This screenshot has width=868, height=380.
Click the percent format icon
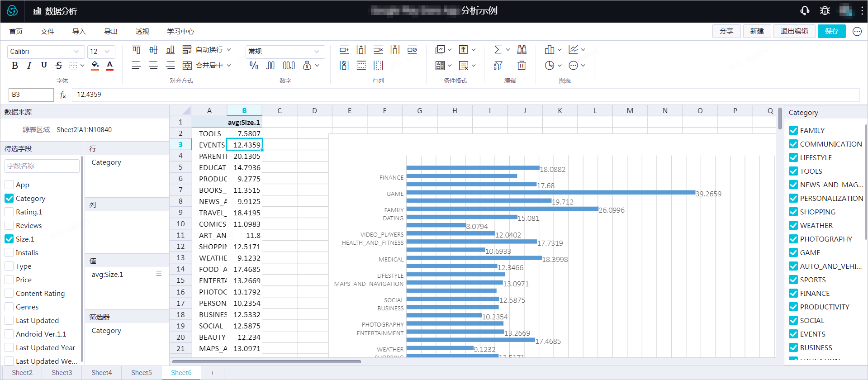254,66
